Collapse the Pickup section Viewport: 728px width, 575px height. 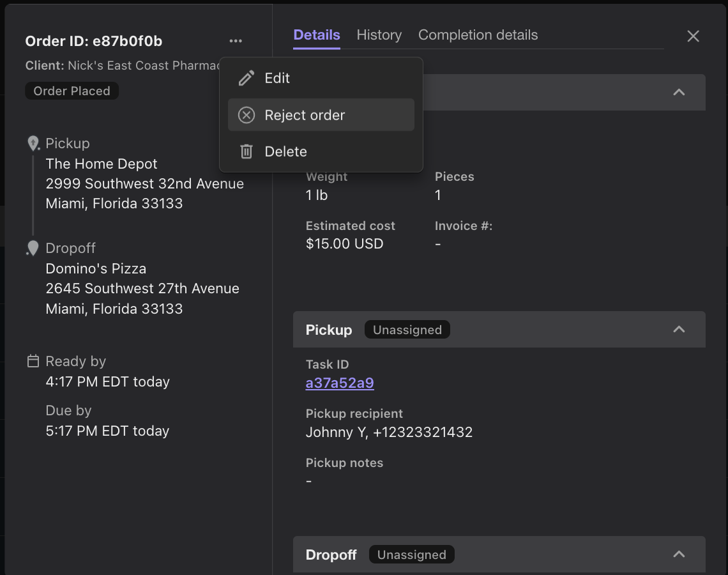(x=678, y=329)
